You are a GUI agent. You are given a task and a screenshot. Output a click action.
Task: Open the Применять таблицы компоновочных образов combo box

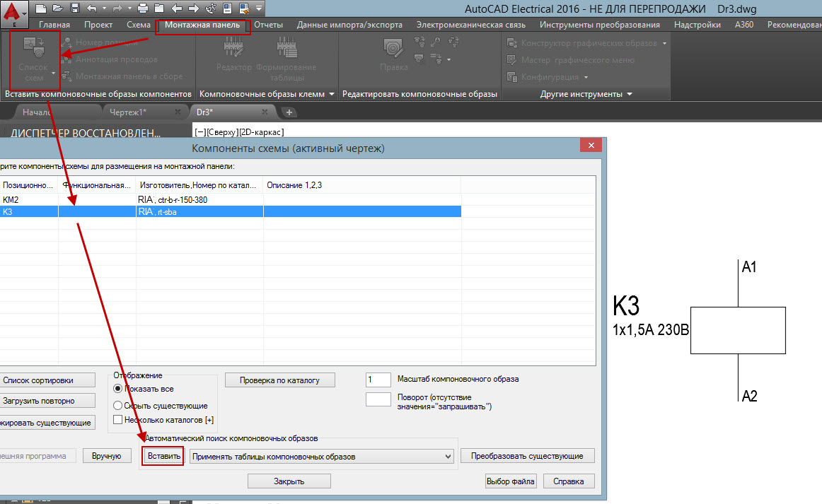(x=322, y=457)
